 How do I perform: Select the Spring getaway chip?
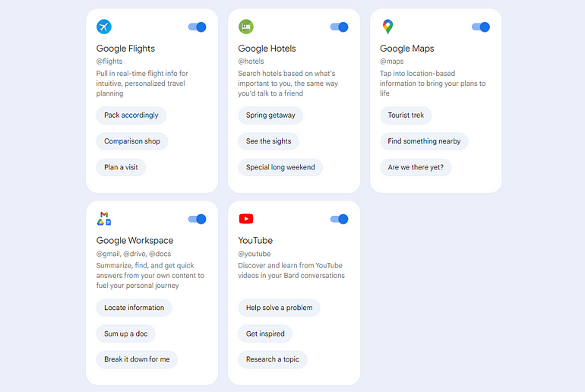[270, 115]
